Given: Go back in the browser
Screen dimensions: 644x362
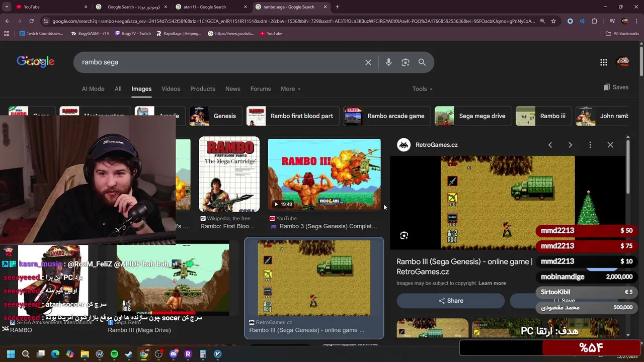Looking at the screenshot, I should pos(7,21).
